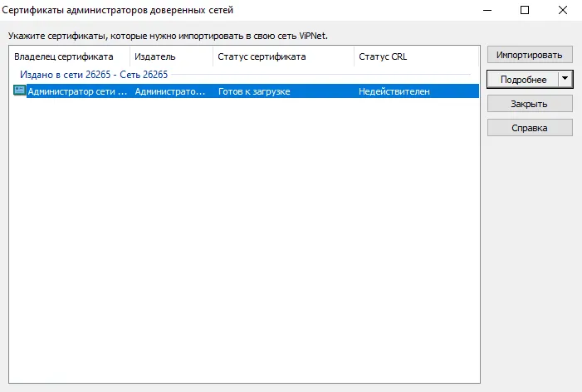Click the Закрыть button
582x392 pixels.
pos(530,104)
